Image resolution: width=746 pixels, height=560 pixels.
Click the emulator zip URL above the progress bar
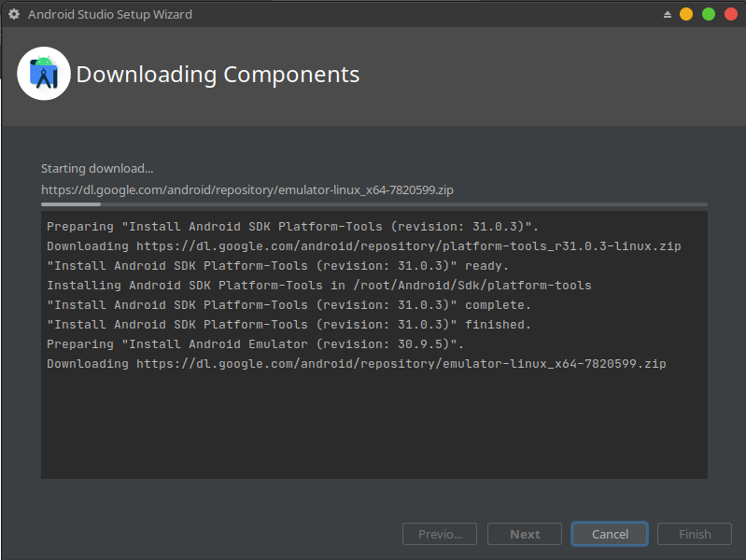pos(247,189)
